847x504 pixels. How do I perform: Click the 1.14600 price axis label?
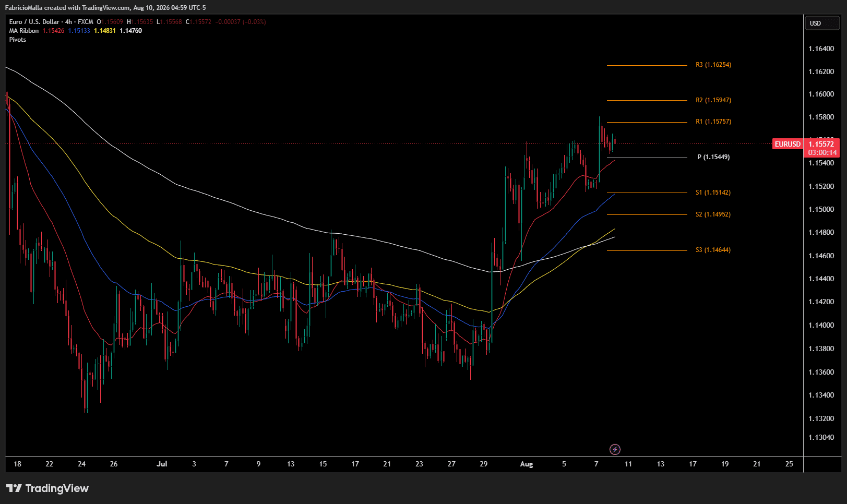pos(821,256)
